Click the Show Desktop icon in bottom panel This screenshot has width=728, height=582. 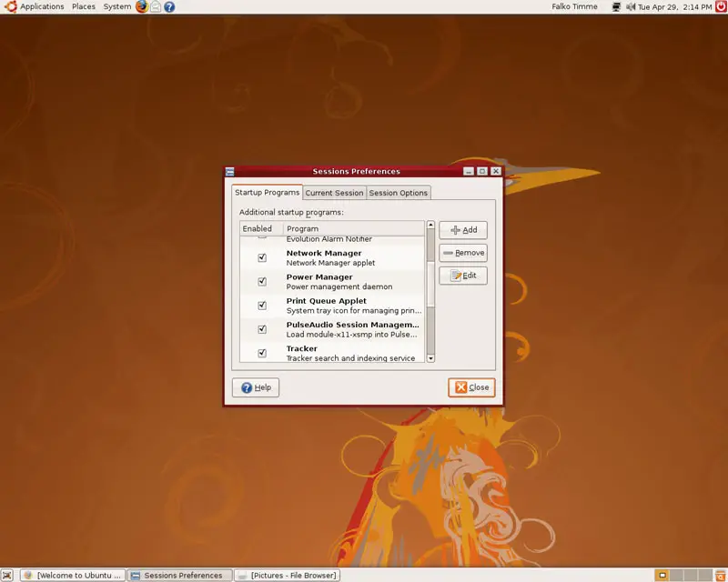tap(6, 576)
